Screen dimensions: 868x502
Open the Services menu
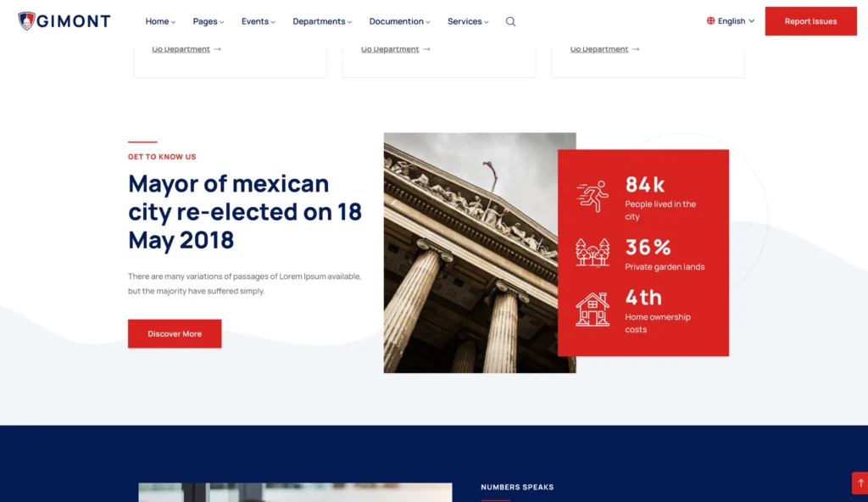pos(468,22)
